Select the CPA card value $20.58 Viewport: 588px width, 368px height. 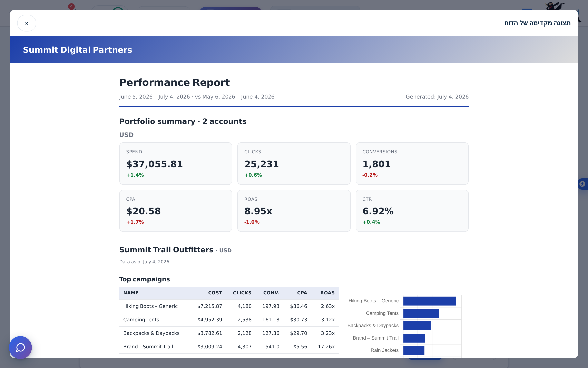pyautogui.click(x=143, y=211)
